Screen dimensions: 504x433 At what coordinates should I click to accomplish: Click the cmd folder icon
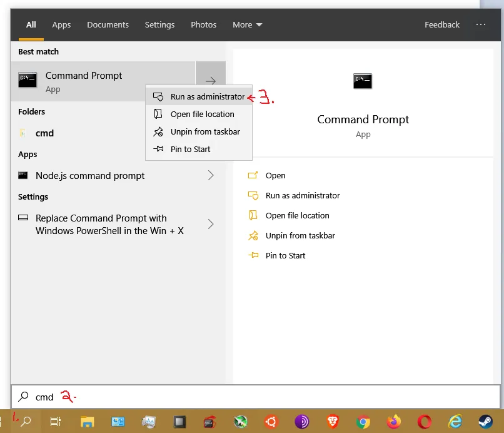point(23,133)
